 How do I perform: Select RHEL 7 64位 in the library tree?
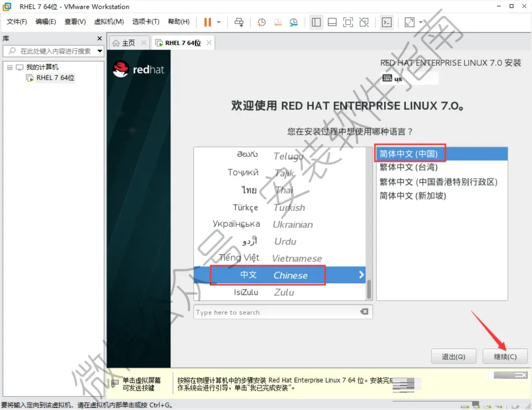55,78
